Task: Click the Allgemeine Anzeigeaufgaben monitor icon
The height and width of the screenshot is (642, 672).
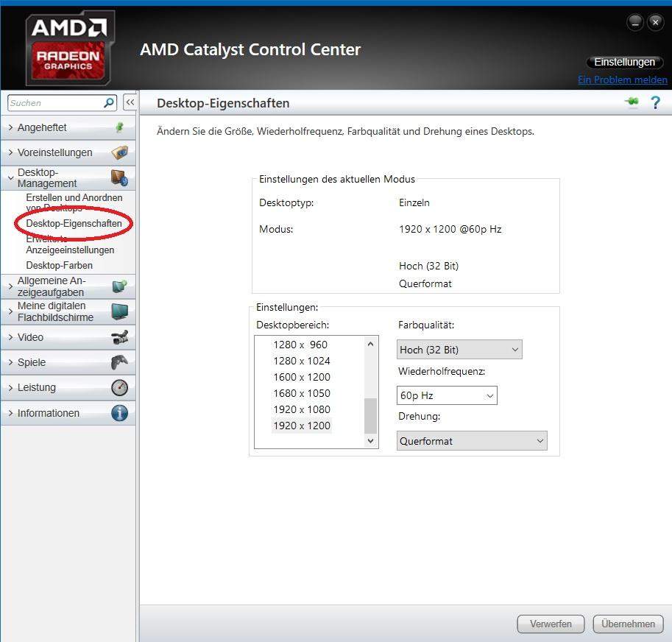Action: pos(119,286)
